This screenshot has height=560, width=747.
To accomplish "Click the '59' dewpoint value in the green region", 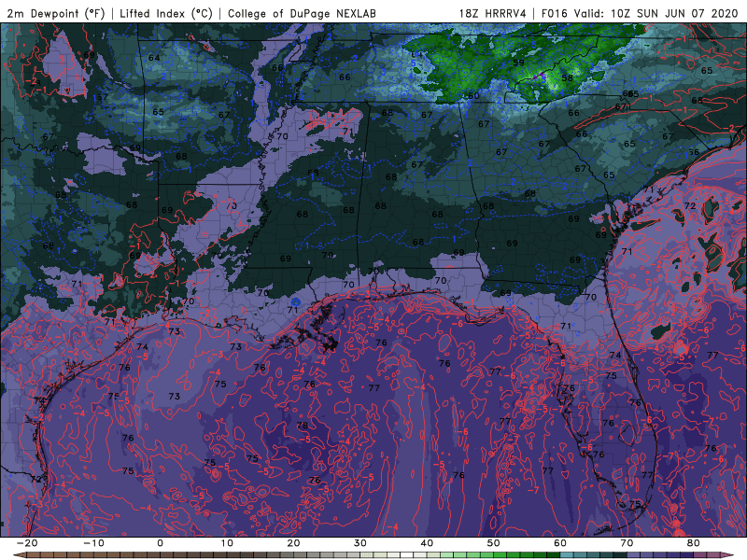I will (518, 63).
